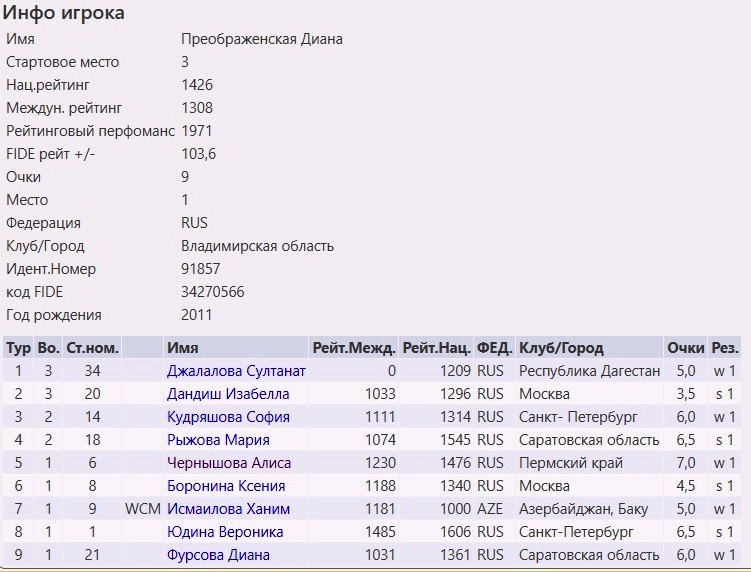The image size is (751, 572).
Task: Click national rating 1000 of Исмаилова Ханим
Action: click(x=455, y=509)
